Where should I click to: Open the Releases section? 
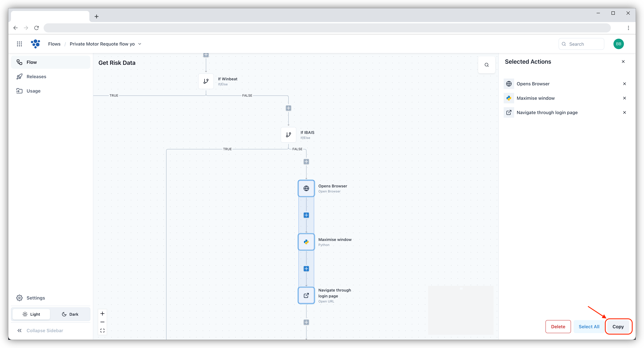point(36,77)
